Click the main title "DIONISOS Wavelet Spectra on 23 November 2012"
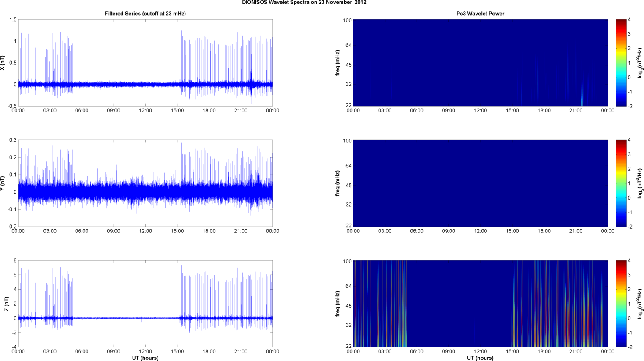Image resolution: width=644 pixels, height=361 pixels. tap(304, 3)
